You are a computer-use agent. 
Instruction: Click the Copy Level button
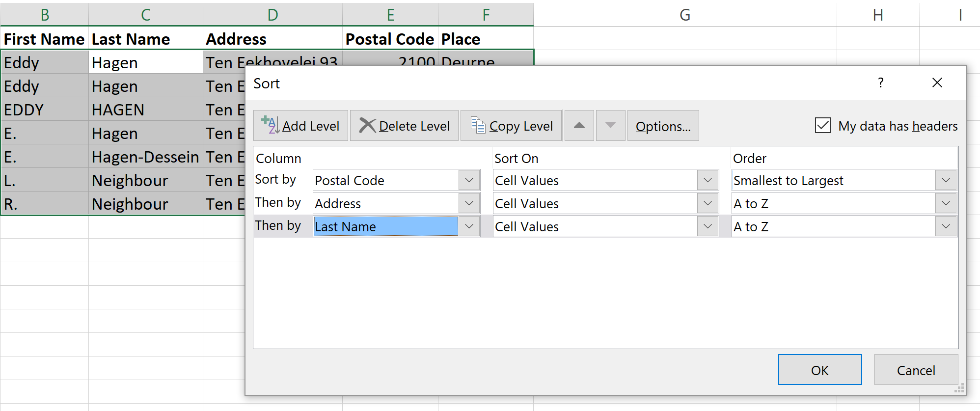pos(511,126)
